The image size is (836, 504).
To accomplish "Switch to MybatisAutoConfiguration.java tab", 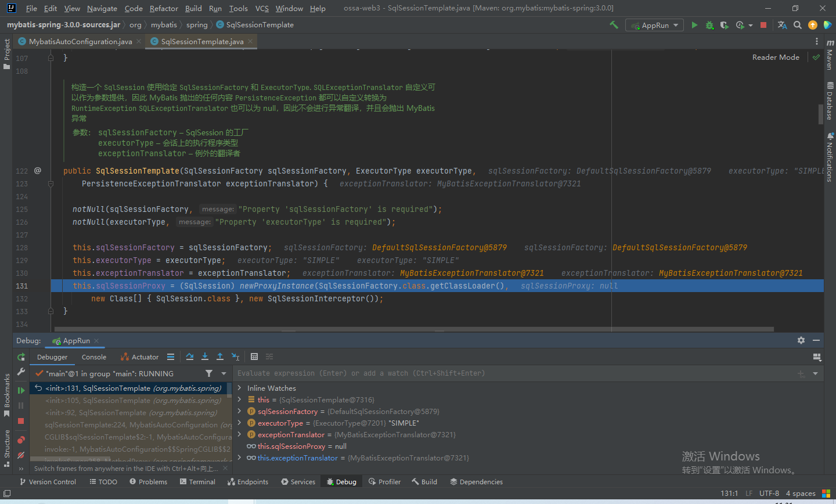I will tap(80, 41).
